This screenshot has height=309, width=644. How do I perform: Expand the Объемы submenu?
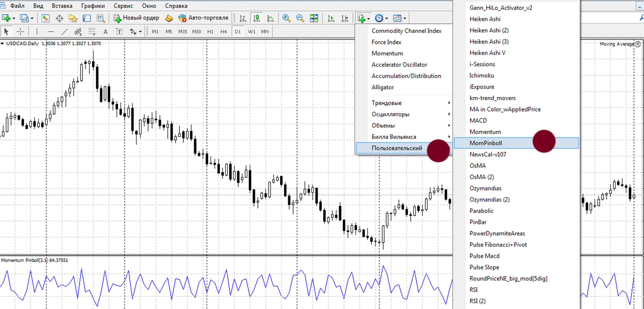(404, 125)
